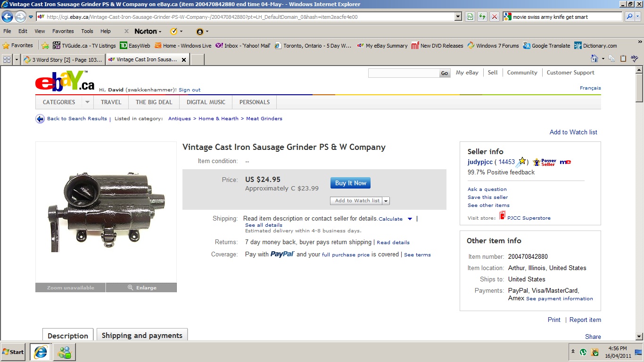Click the eBay.ca logo
Screen dimensions: 644x362
tap(65, 81)
